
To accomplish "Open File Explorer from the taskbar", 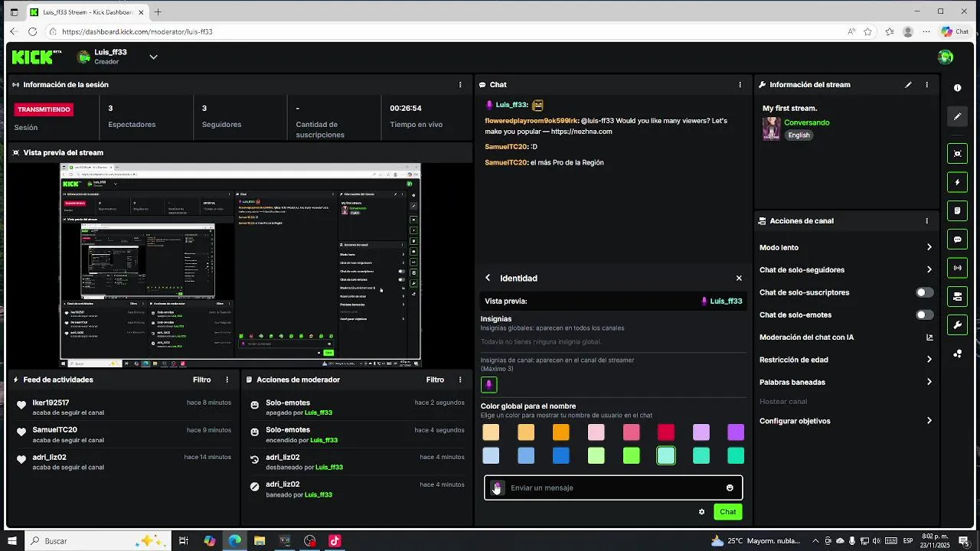I will point(260,541).
